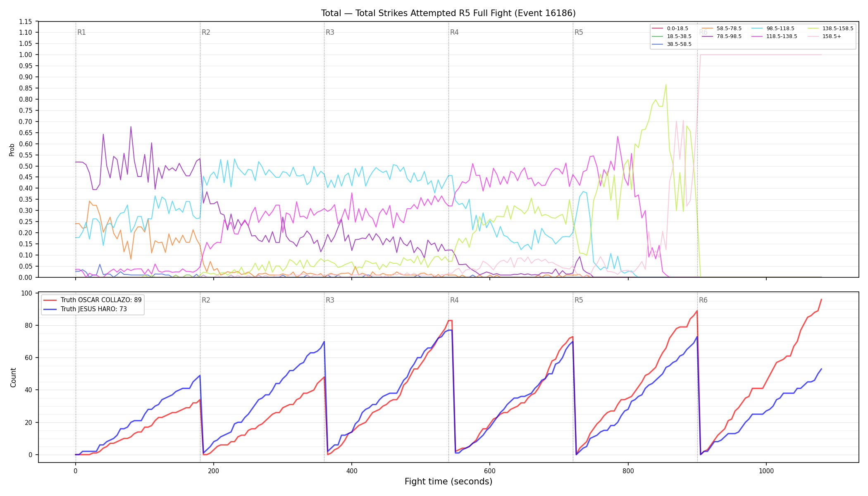Click the R5 round marker in the probability chart
This screenshot has height=496, width=868.
click(579, 32)
